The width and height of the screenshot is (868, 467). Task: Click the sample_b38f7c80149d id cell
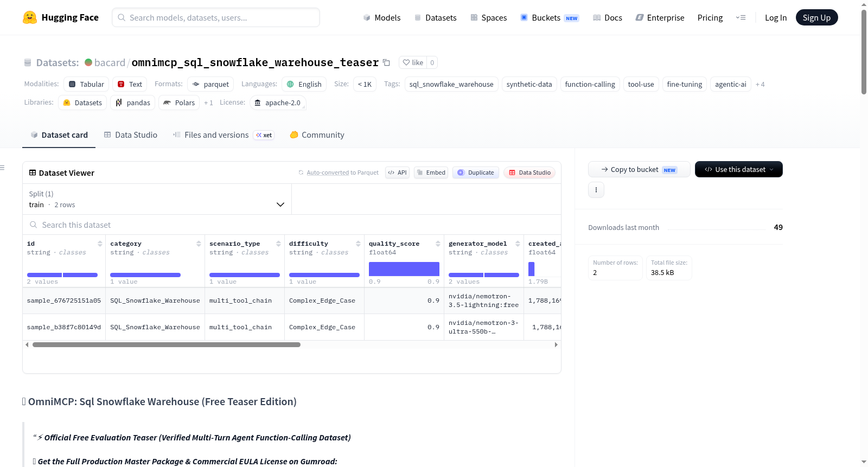pos(64,327)
